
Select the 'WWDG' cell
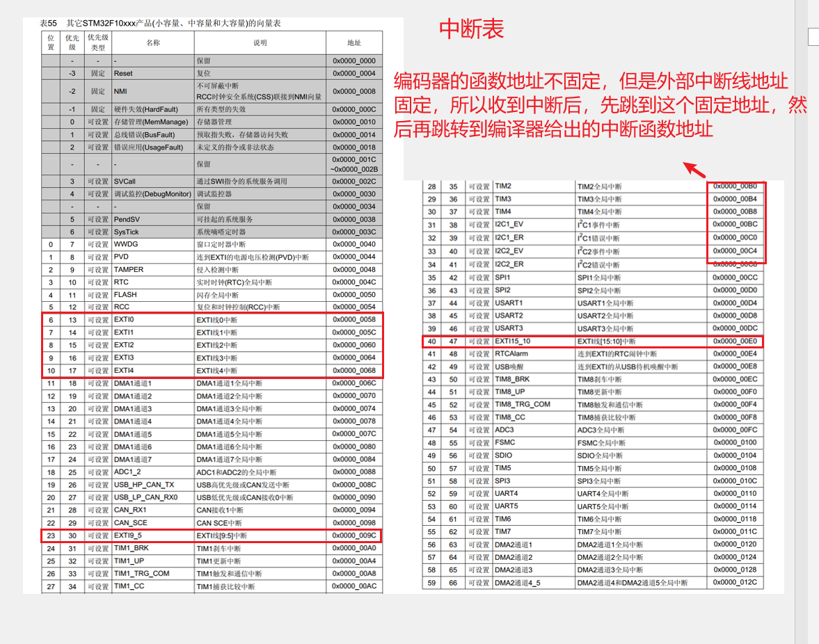click(153, 244)
